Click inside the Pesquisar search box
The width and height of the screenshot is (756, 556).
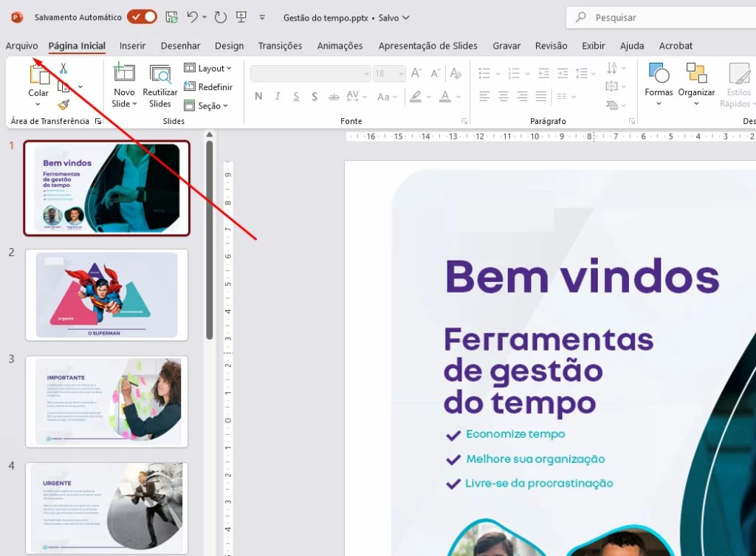pos(664,17)
